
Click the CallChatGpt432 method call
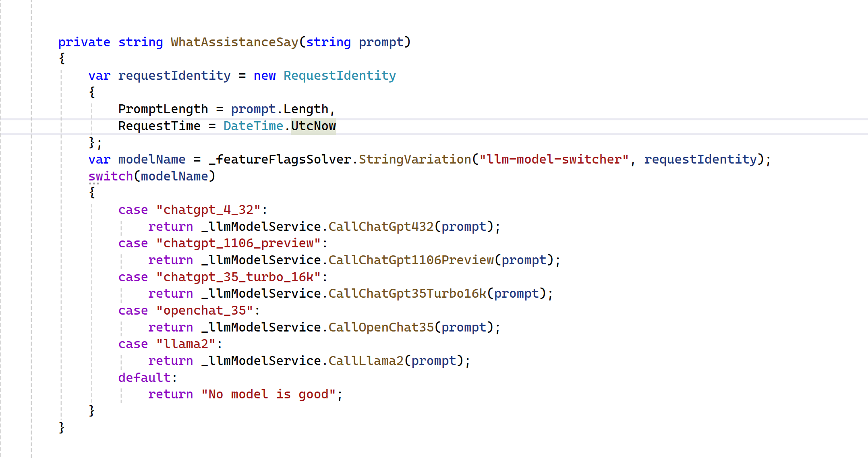(x=381, y=227)
